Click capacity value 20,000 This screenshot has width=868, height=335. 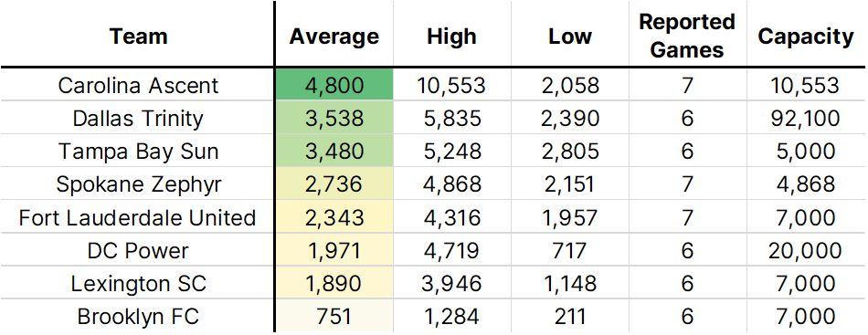[x=806, y=251]
